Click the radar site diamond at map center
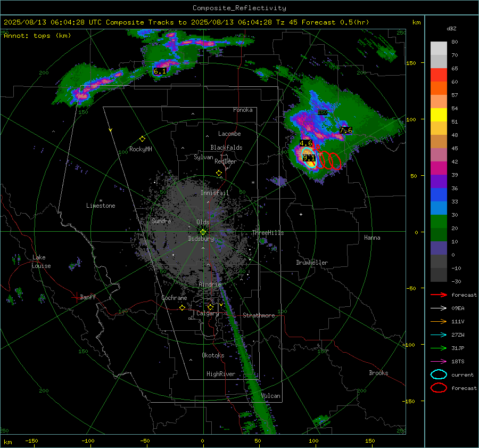The height and width of the screenshot is (448, 479). [x=203, y=232]
